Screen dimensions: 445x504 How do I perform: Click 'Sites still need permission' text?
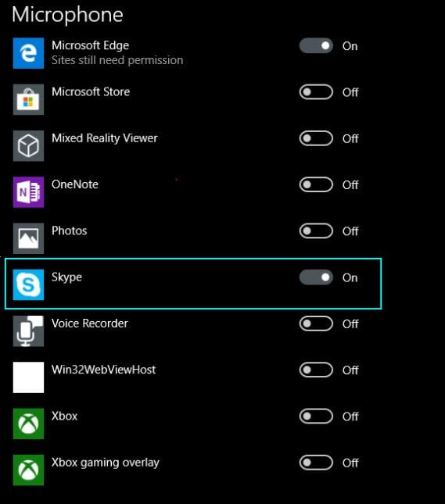click(117, 60)
